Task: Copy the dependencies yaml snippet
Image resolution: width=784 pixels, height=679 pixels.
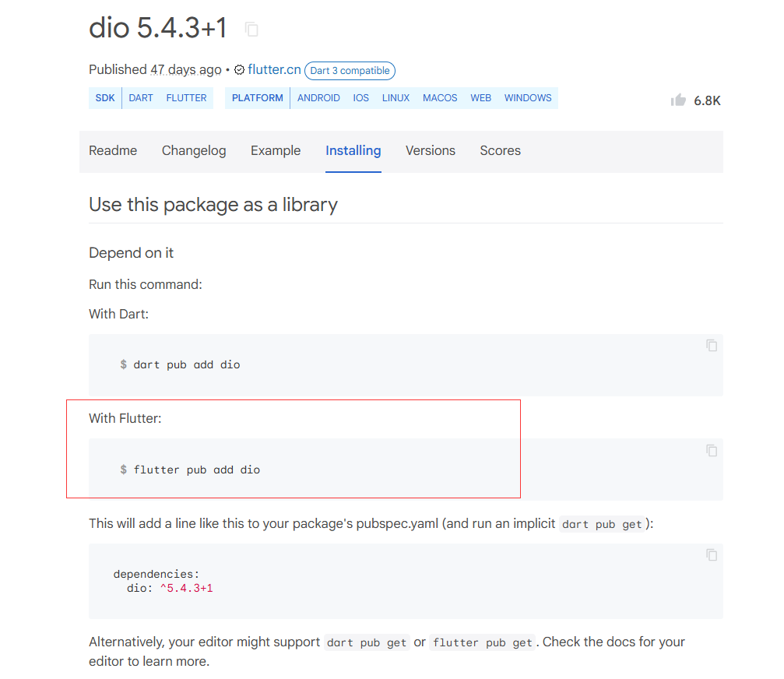Action: (x=712, y=555)
